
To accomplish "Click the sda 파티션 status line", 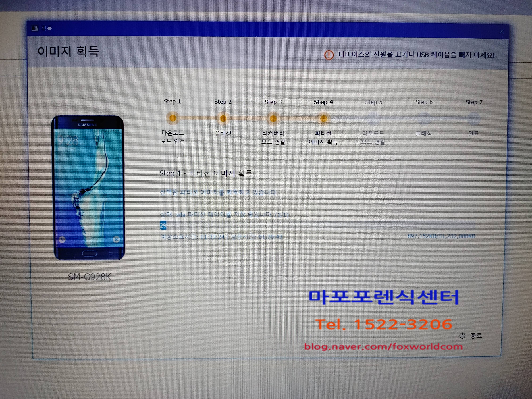I will click(x=224, y=215).
